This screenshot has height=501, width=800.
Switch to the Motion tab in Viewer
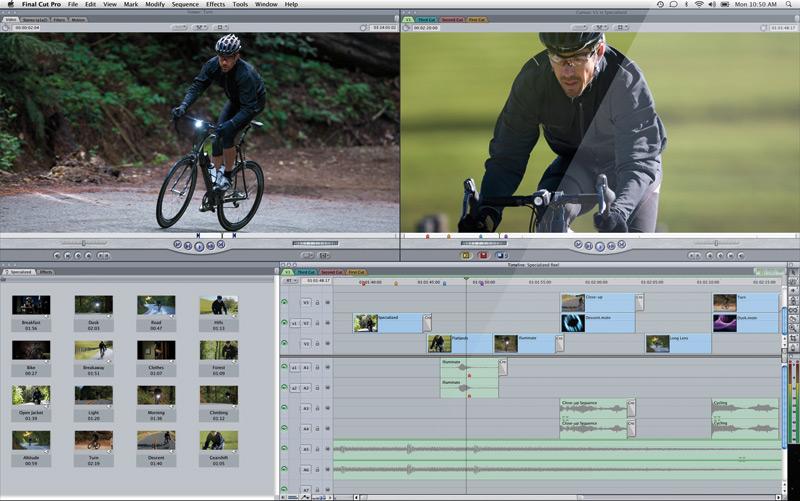pyautogui.click(x=78, y=20)
